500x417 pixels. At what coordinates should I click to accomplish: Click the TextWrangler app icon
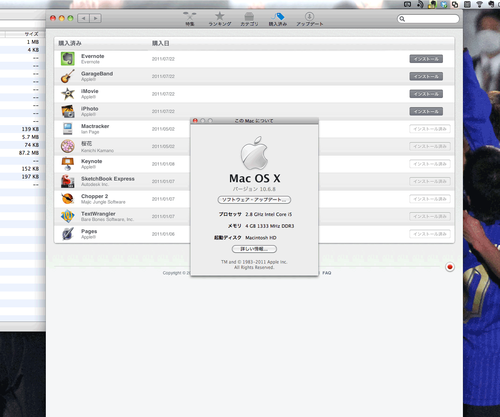click(68, 216)
